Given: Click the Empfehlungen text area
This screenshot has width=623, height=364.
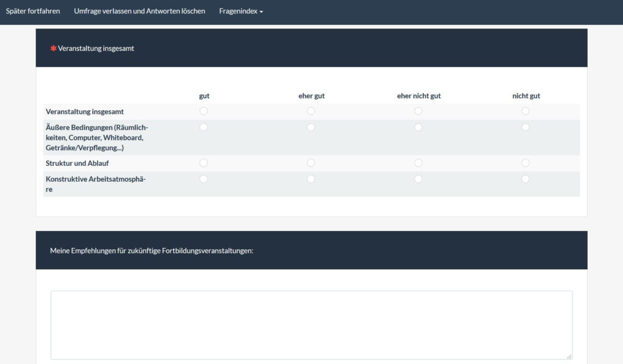Looking at the screenshot, I should pos(311,325).
